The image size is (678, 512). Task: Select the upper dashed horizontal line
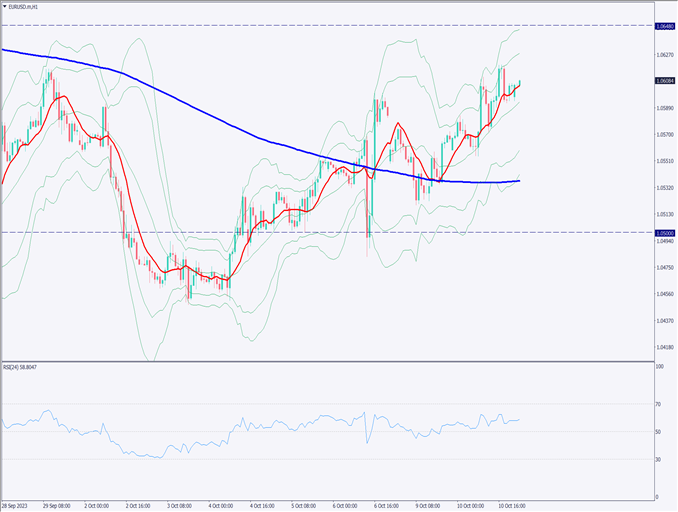(x=300, y=25)
